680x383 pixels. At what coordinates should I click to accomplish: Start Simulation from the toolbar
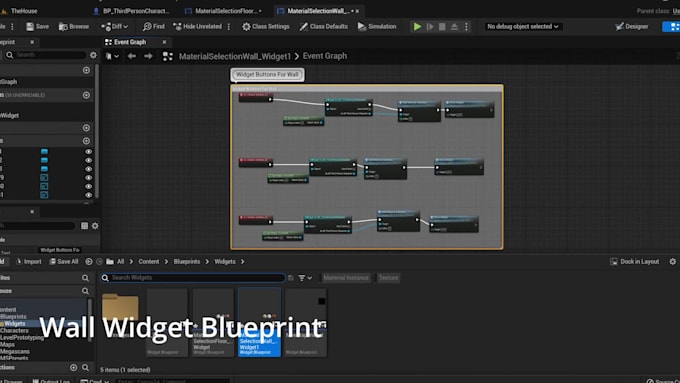pos(377,26)
